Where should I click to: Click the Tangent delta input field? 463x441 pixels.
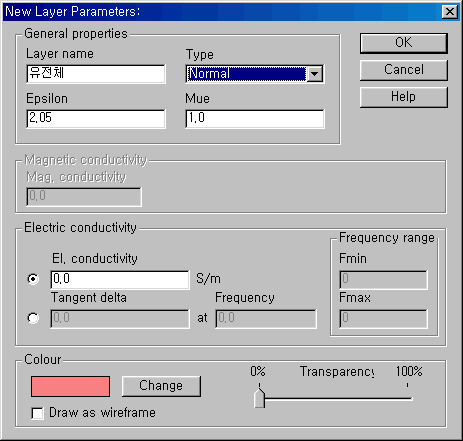[120, 319]
